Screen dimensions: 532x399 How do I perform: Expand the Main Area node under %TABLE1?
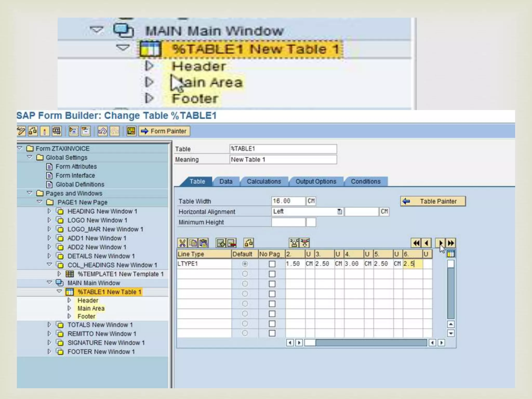(69, 308)
